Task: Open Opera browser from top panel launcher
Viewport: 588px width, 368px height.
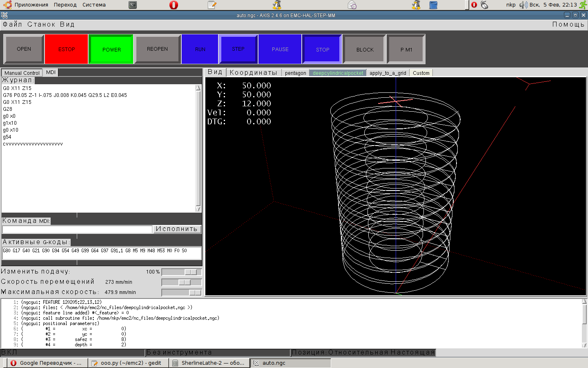Action: coord(174,5)
